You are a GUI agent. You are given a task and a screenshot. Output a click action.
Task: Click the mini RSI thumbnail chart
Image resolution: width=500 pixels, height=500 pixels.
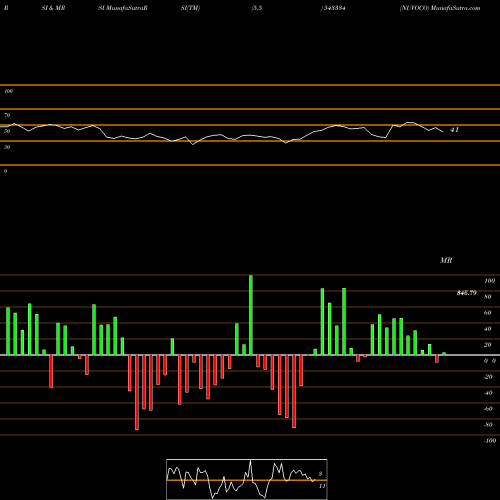[247, 479]
